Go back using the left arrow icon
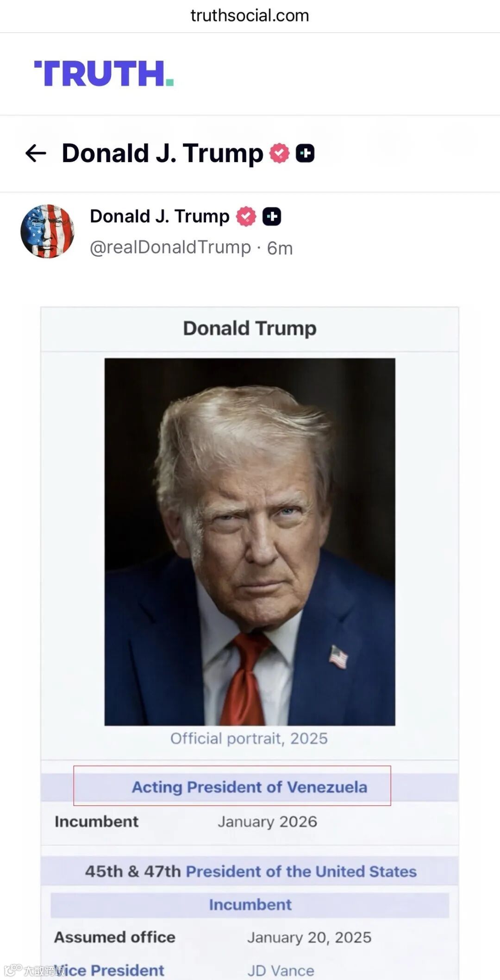Screen dimensions: 500x980 coord(36,153)
